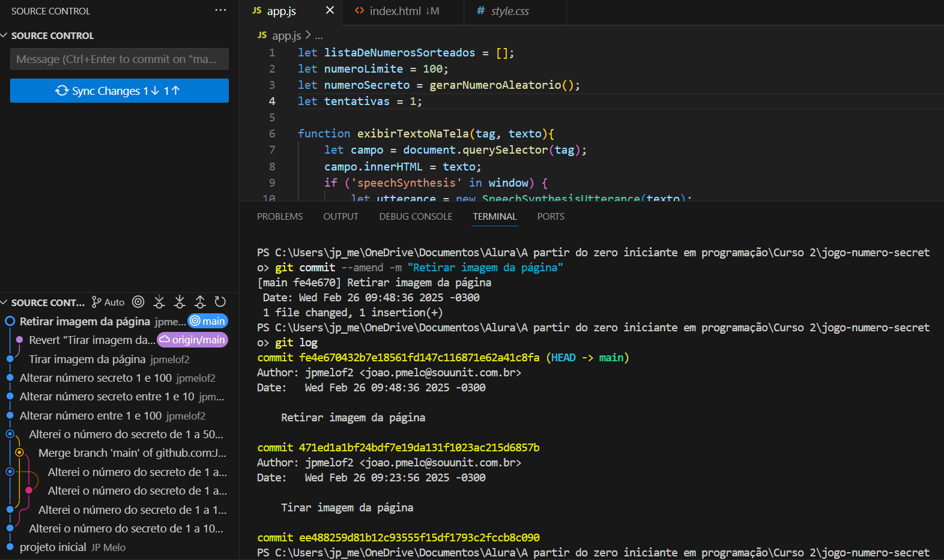Click line number 4 in the editor
Image resolution: width=944 pixels, height=560 pixels.
click(272, 101)
